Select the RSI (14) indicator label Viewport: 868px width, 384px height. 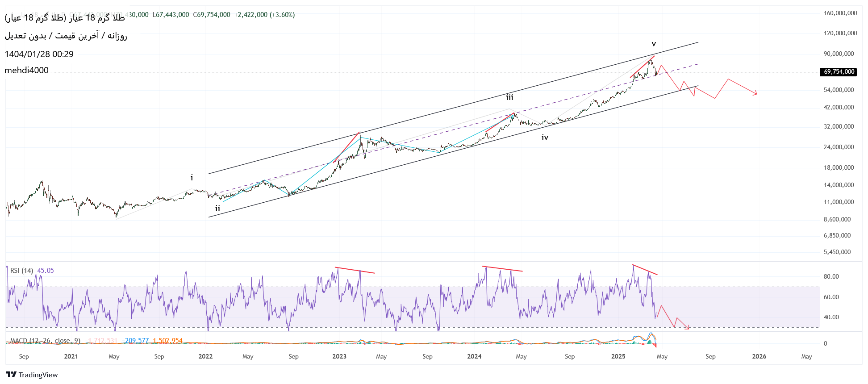[21, 271]
